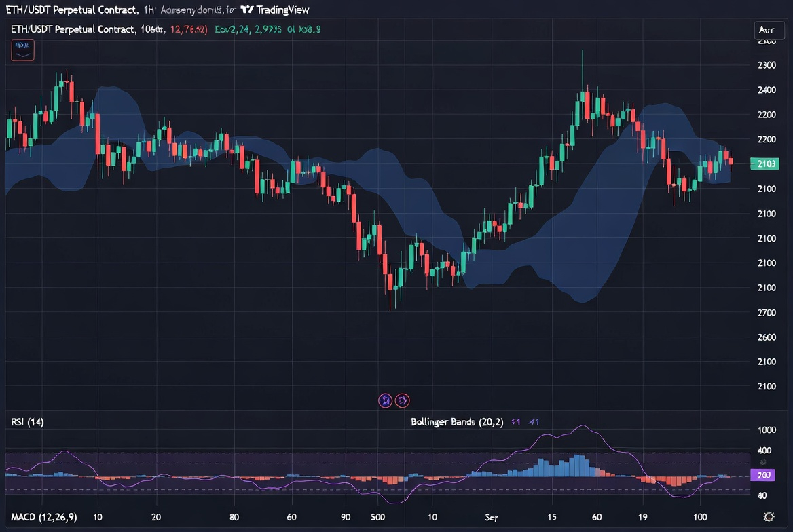Select the RSI (14) indicator label
The width and height of the screenshot is (793, 532).
coord(28,422)
